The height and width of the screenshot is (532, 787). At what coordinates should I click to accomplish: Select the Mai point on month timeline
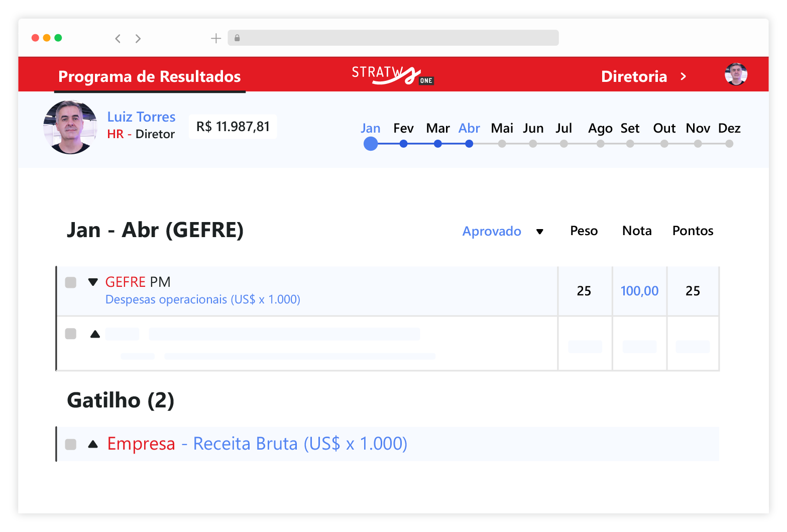502,144
